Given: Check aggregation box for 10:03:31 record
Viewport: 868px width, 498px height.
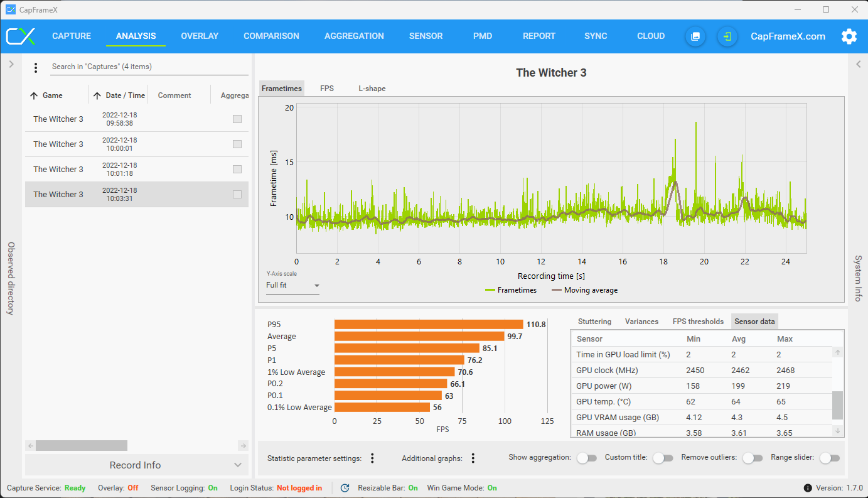Looking at the screenshot, I should coord(237,195).
